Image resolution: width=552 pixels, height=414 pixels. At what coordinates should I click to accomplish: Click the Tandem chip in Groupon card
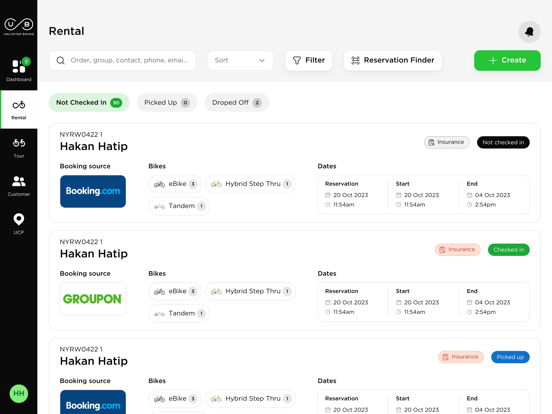[179, 313]
